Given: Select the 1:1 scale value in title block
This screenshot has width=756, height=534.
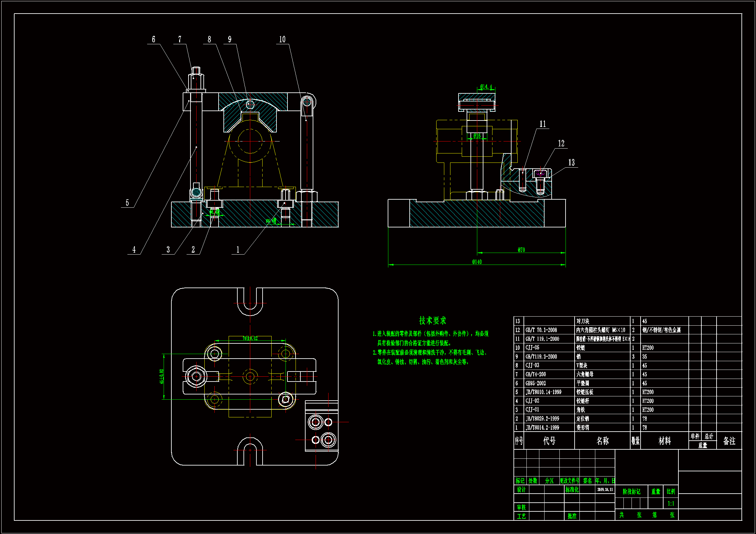Looking at the screenshot, I should click(671, 504).
